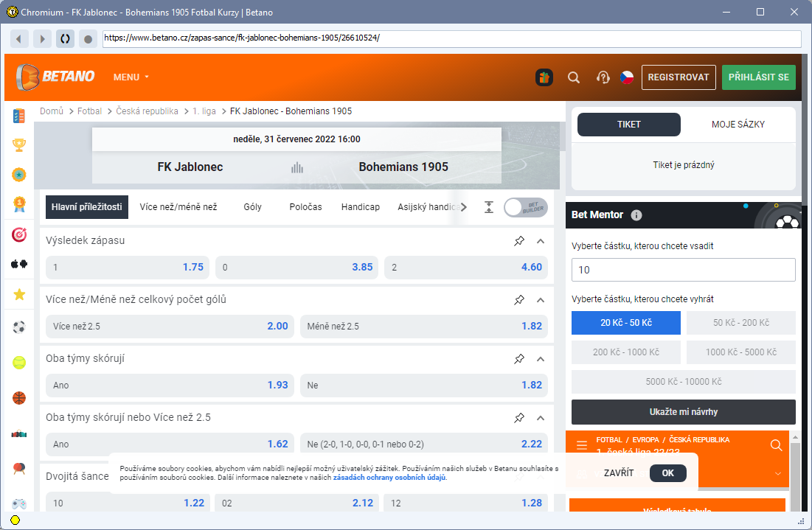Open the Góly tab
This screenshot has height=530, width=812.
pos(253,207)
